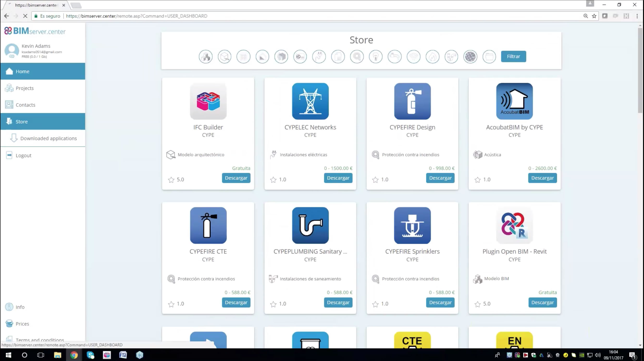Select the fire hose reel filter icon

point(357,57)
